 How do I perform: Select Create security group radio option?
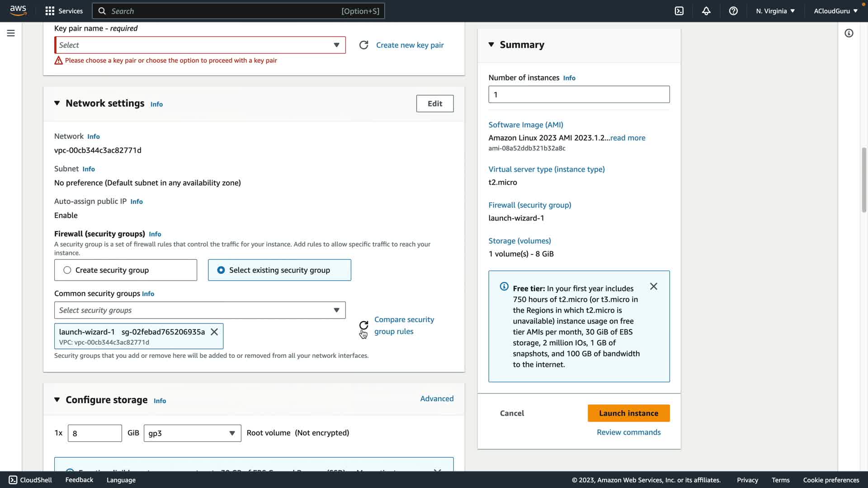[67, 270]
